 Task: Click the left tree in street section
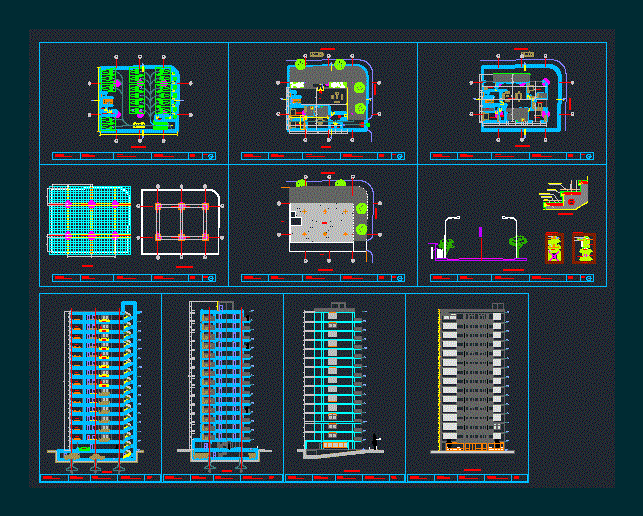tap(447, 245)
